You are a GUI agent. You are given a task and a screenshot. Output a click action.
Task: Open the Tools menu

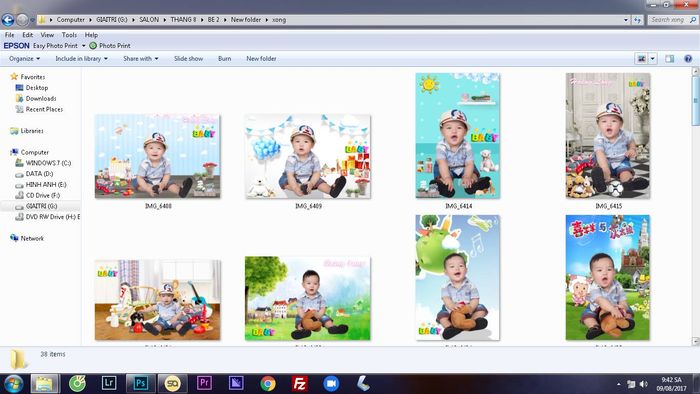(x=69, y=35)
